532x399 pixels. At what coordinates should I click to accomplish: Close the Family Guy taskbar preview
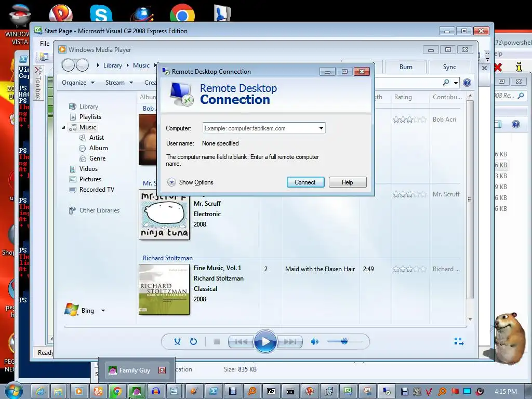click(x=162, y=370)
